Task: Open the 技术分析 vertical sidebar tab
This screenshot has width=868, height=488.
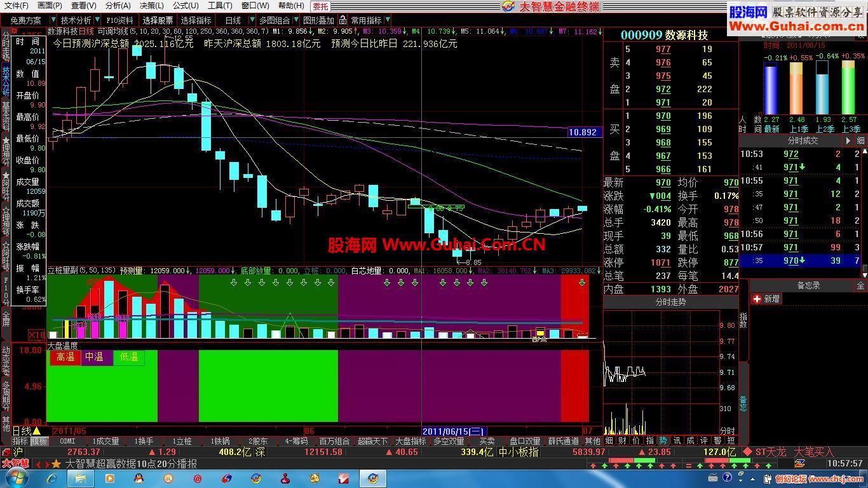Action: (x=6, y=79)
